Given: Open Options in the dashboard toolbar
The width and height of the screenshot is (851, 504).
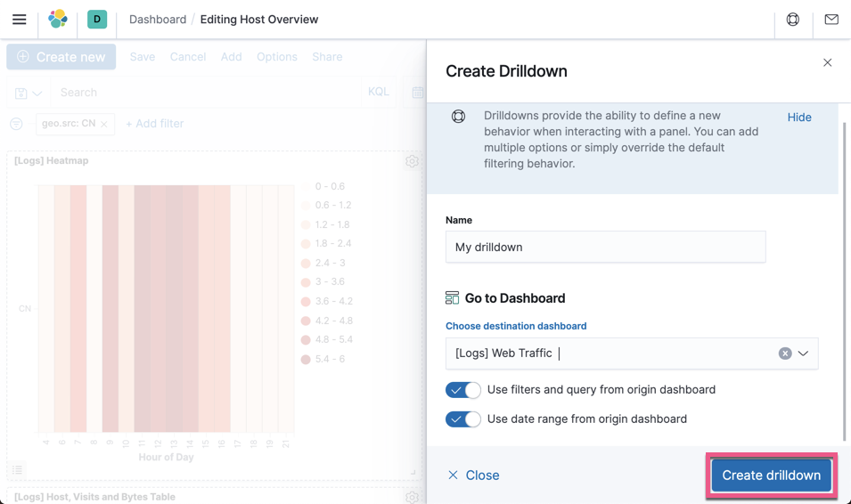Looking at the screenshot, I should [277, 57].
